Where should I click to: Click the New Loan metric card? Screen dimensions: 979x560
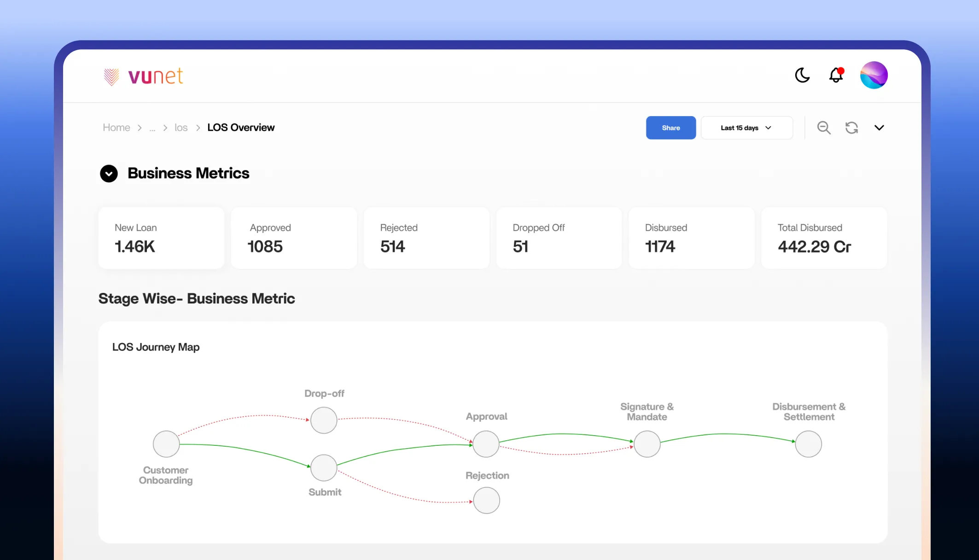point(161,238)
